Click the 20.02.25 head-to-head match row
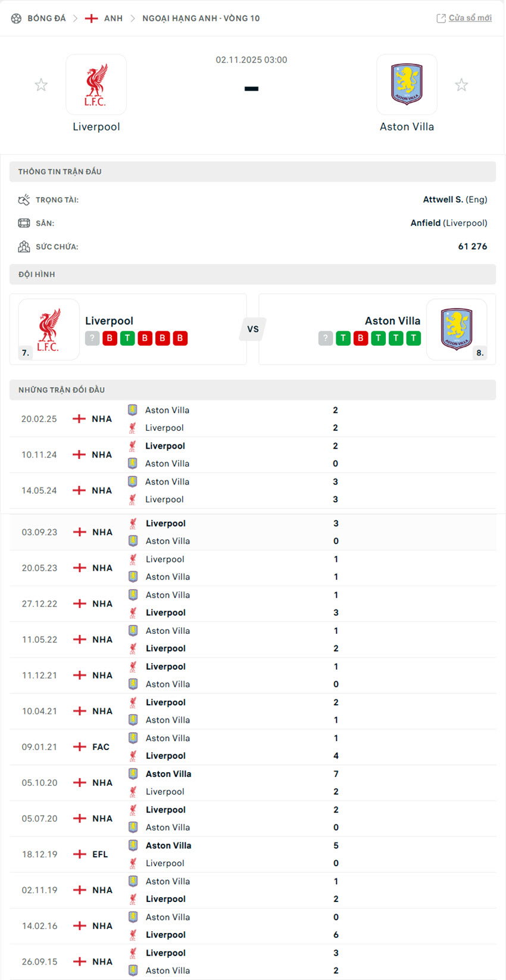This screenshot has height=980, width=506. click(252, 418)
